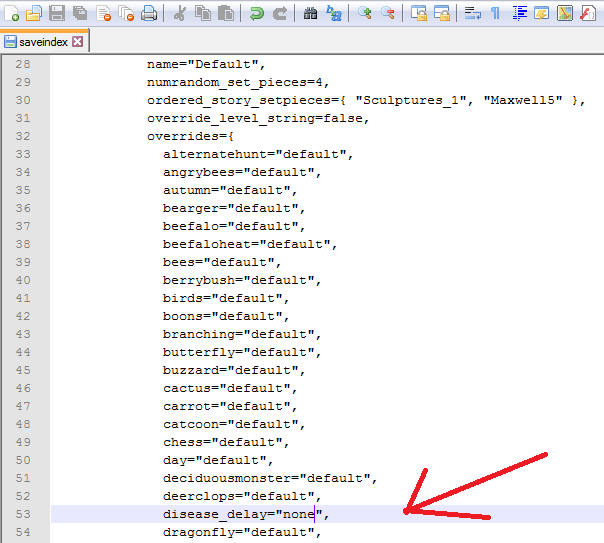Toggle the indent guide icon
Viewport: 604px width, 543px height.
[x=520, y=13]
